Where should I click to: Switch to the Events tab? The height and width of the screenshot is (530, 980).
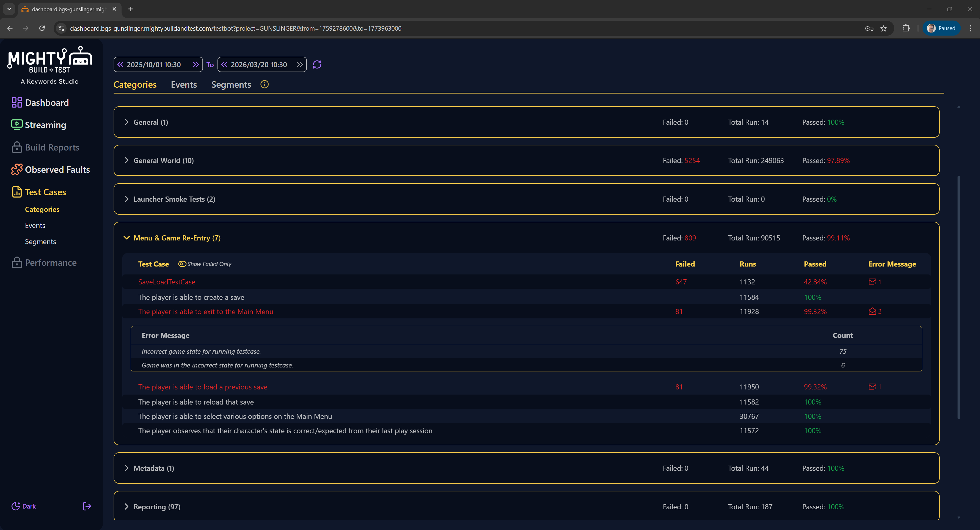pos(184,85)
